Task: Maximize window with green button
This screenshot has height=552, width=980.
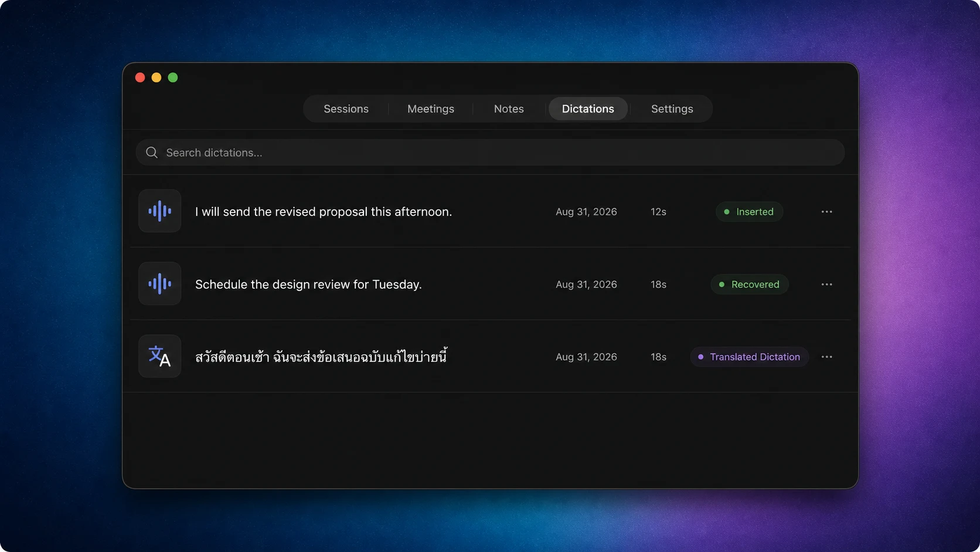Action: [173, 77]
